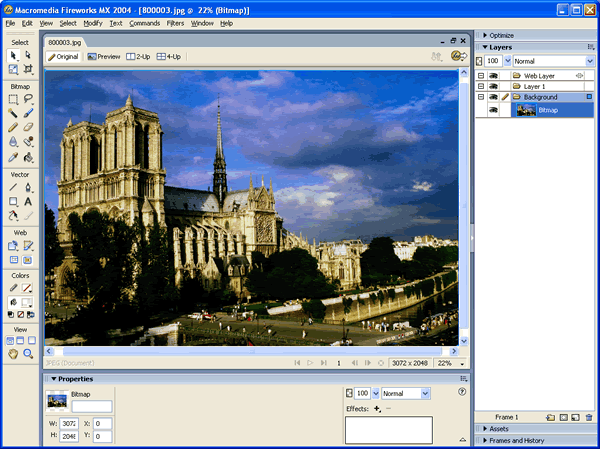Choose the Scale tool
The height and width of the screenshot is (449, 600).
pos(13,69)
